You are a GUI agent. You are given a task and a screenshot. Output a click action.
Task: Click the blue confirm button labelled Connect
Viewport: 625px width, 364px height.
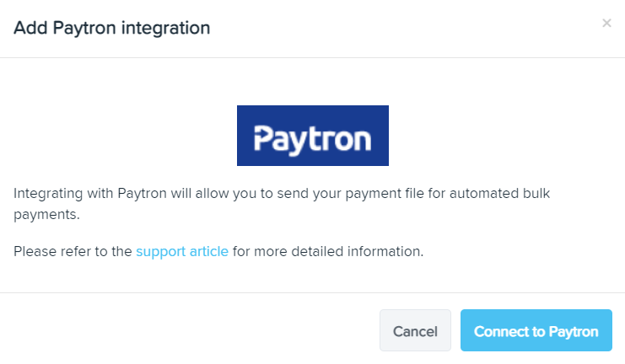click(x=536, y=330)
